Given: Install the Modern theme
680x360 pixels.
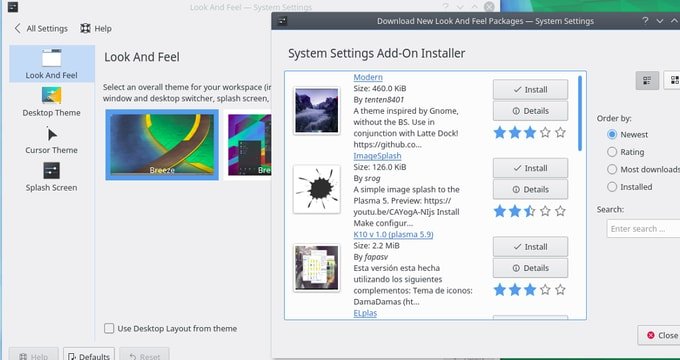Looking at the screenshot, I should pyautogui.click(x=530, y=89).
